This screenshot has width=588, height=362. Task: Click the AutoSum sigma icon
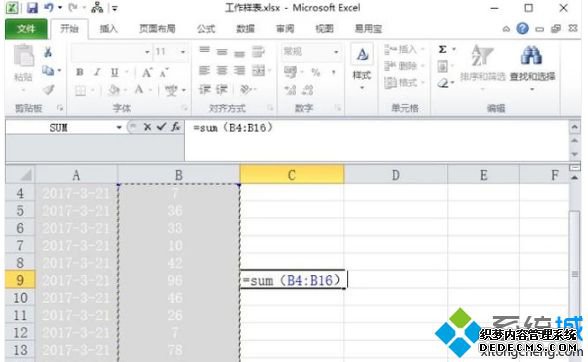click(442, 50)
